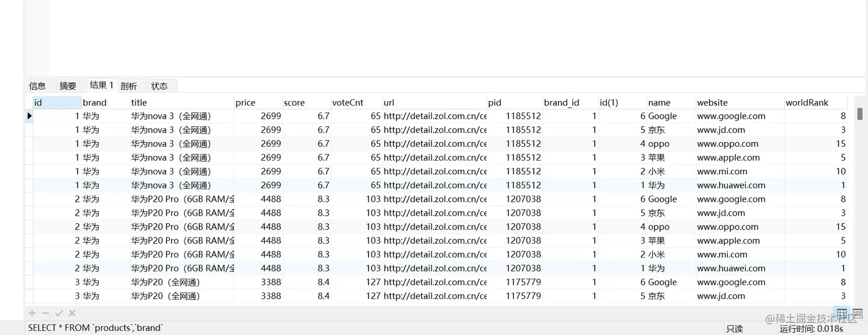Select price 4488 in the id 2 华为 row
Screen dimensions: 868x335
click(258, 268)
